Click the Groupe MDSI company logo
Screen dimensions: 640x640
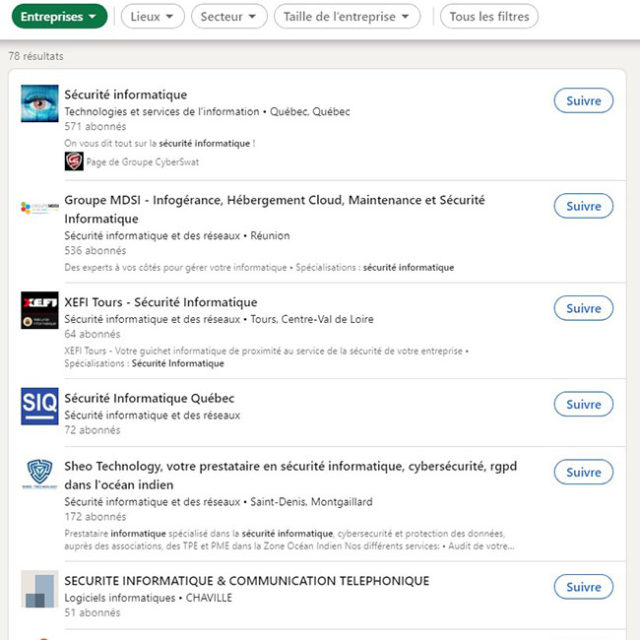[x=40, y=208]
